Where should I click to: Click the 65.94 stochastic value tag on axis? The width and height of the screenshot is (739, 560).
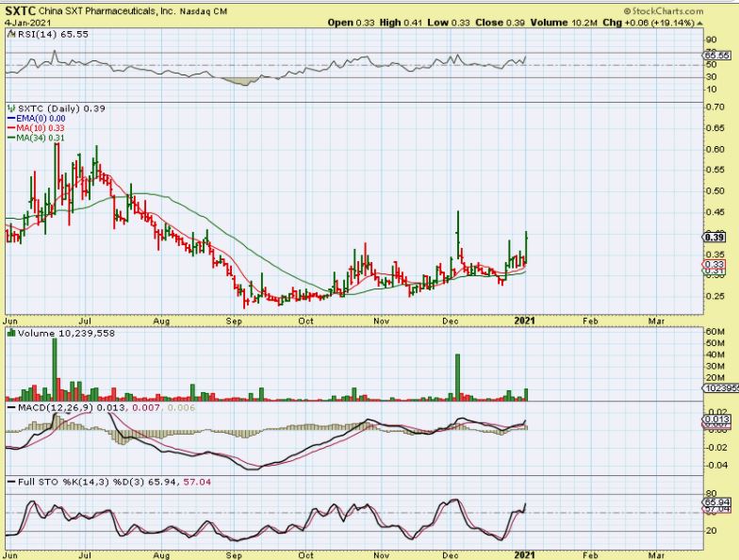click(x=717, y=502)
